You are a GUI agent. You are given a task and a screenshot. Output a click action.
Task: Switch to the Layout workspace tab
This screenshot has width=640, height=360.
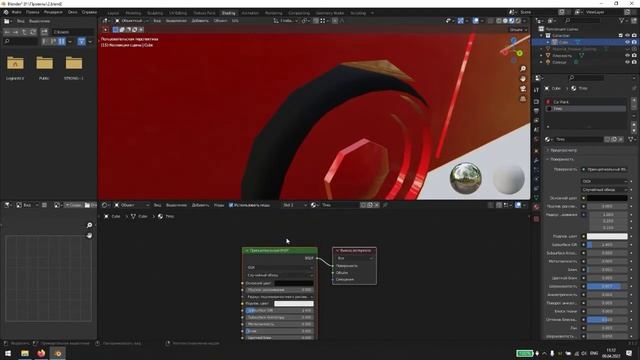pyautogui.click(x=113, y=13)
